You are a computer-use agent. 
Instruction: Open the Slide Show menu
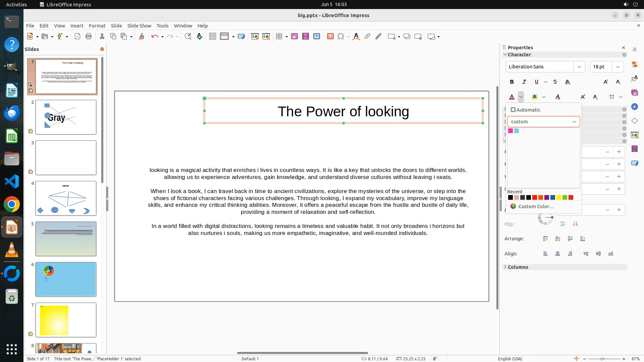tap(139, 26)
